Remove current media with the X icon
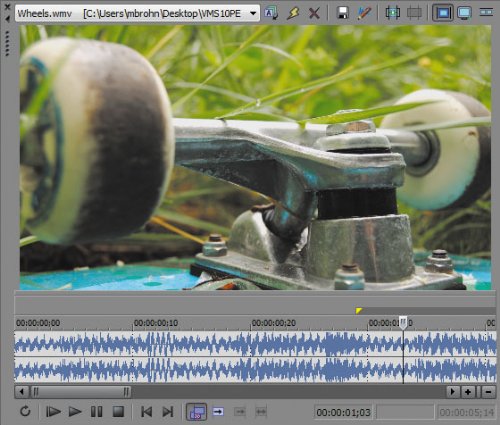Screen dimensions: 500x425 pyautogui.click(x=314, y=13)
